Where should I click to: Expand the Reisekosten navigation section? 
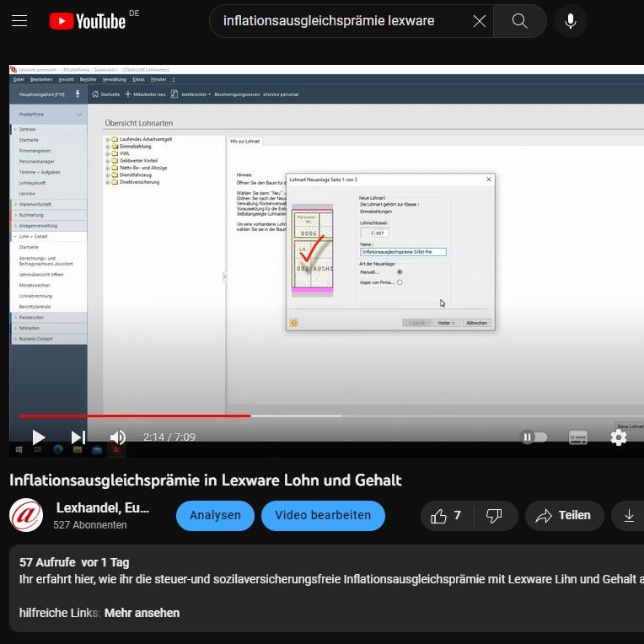click(16, 318)
